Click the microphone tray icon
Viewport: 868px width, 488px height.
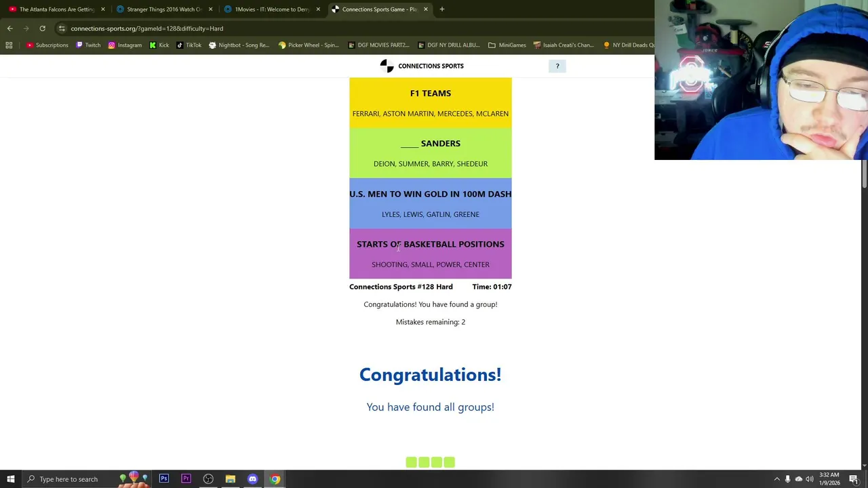(787, 479)
